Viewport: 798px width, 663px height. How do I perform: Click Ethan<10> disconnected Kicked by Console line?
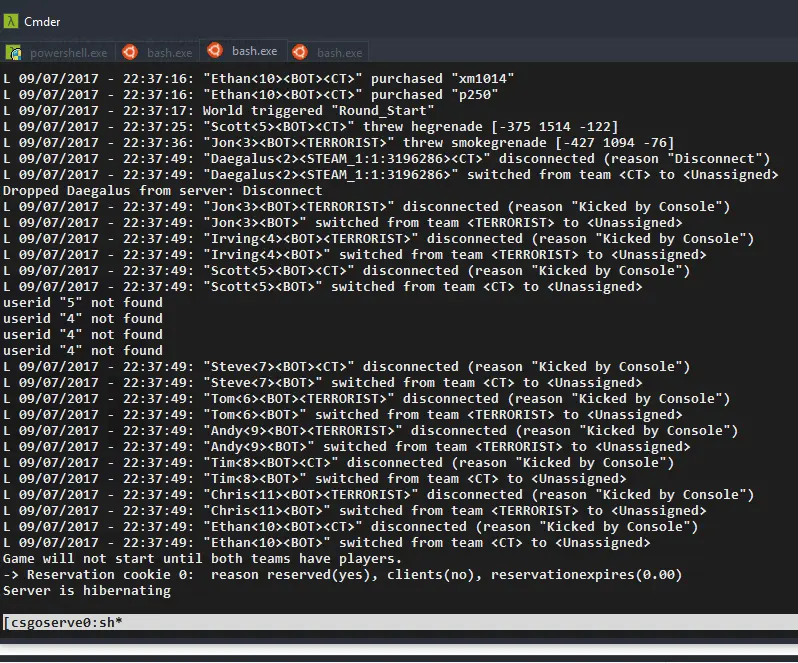(351, 528)
